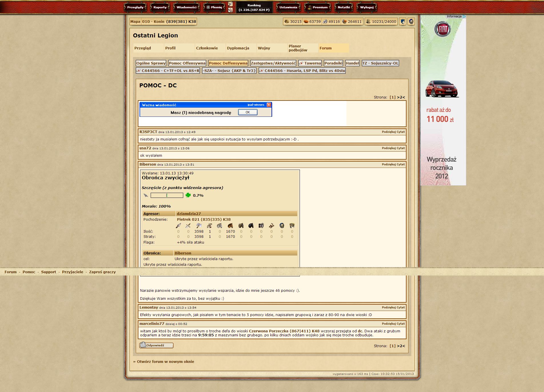Open the Raporty menu

tap(160, 7)
